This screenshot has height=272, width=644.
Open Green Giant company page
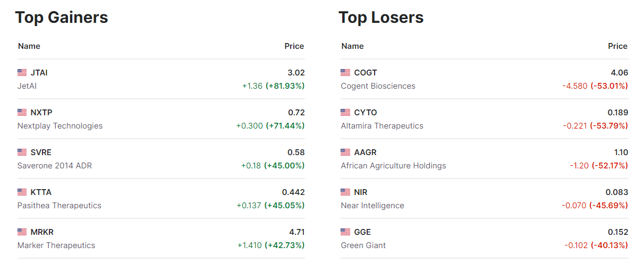[363, 245]
